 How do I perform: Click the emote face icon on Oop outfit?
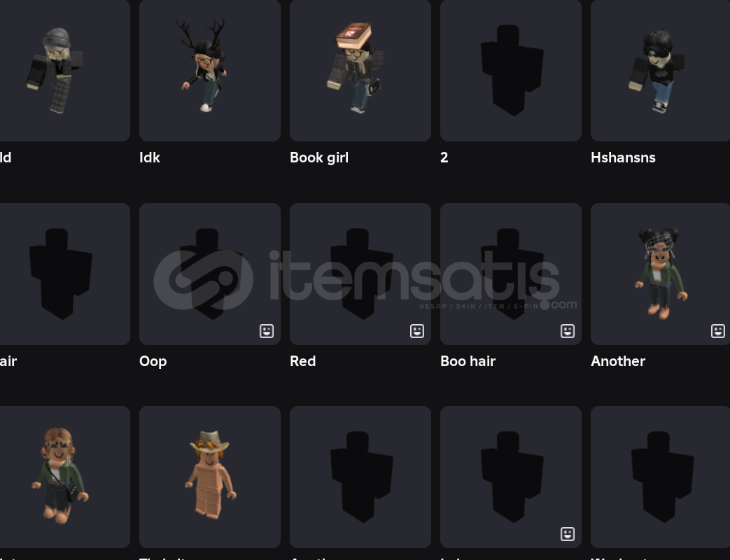[x=266, y=331]
